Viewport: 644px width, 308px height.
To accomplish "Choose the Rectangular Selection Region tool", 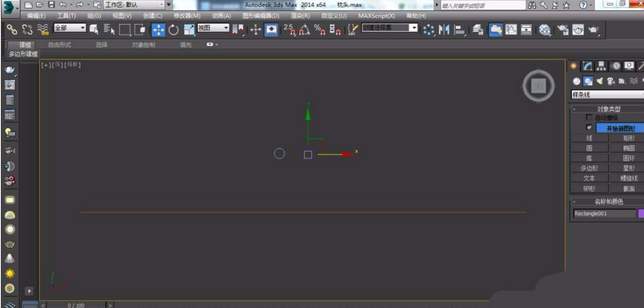I will (x=125, y=30).
